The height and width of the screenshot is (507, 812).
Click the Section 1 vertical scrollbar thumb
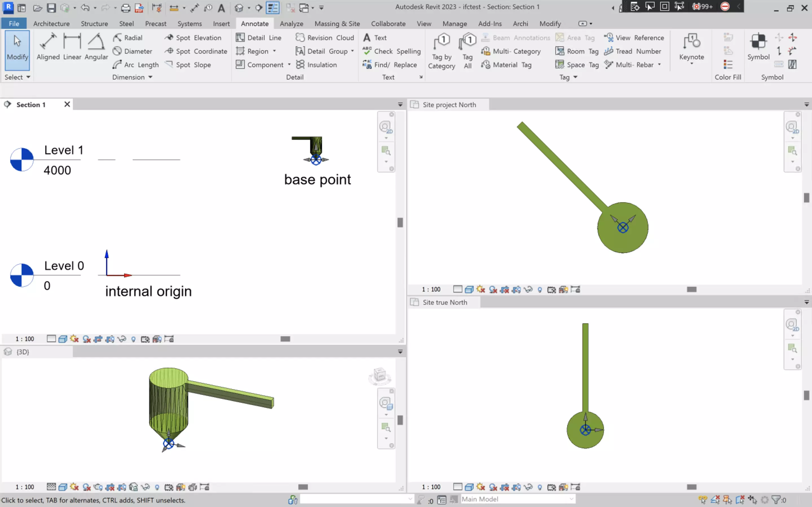click(400, 222)
